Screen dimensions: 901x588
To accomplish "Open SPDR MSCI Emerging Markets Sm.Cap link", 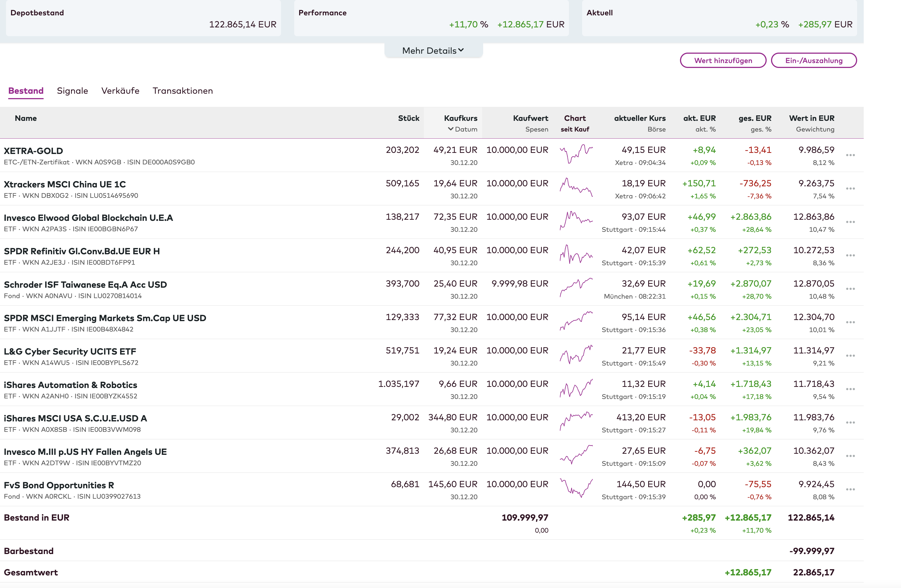I will pos(105,318).
